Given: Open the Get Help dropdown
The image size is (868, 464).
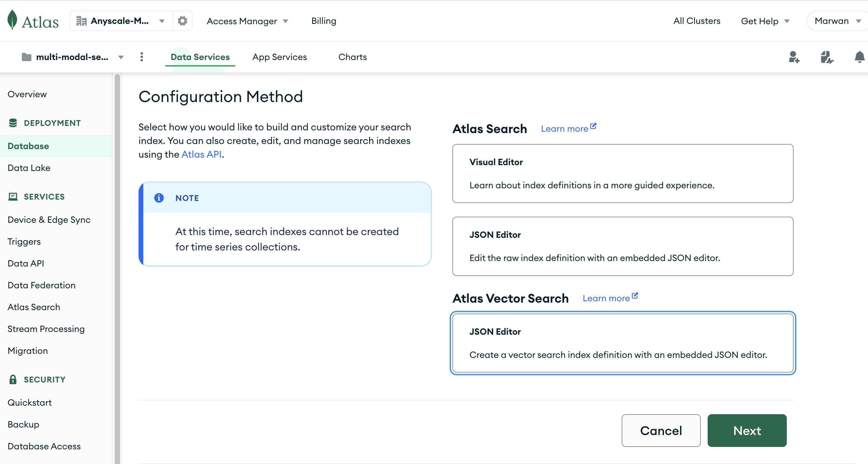Looking at the screenshot, I should [x=765, y=21].
